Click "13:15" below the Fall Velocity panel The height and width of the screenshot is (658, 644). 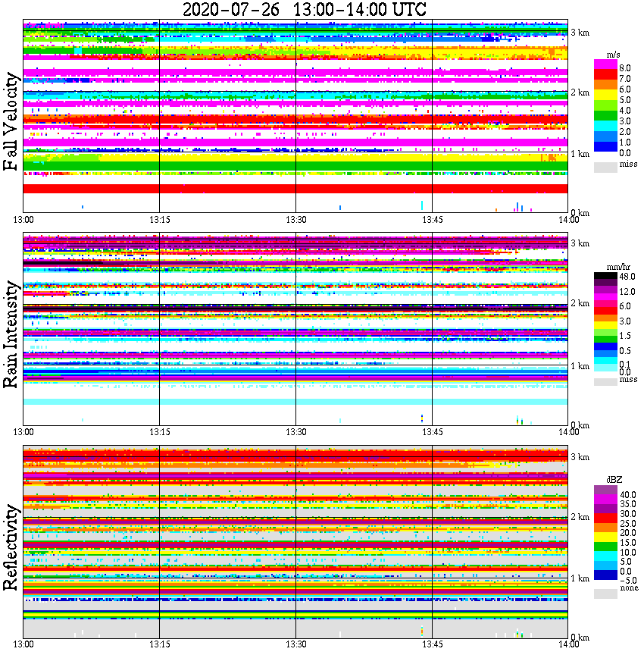click(160, 220)
